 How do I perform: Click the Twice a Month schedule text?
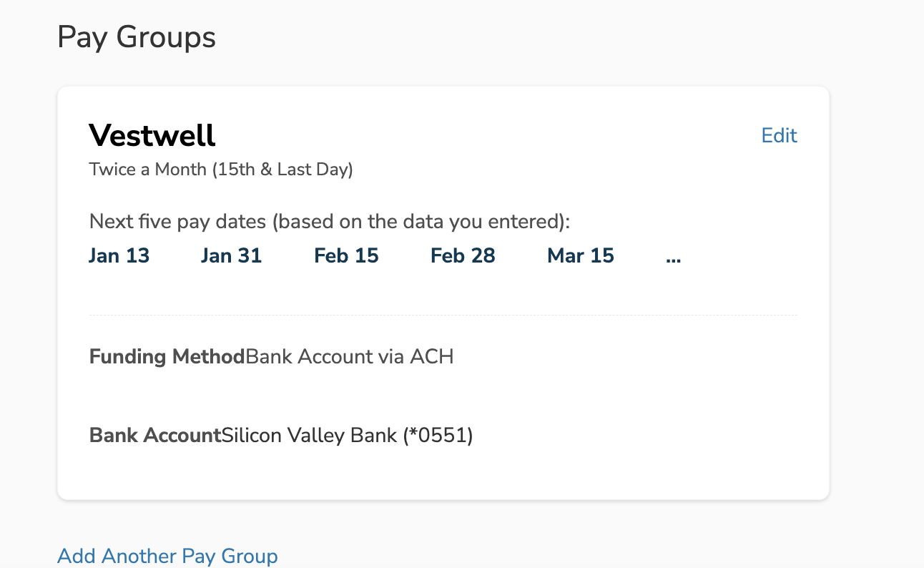point(220,170)
